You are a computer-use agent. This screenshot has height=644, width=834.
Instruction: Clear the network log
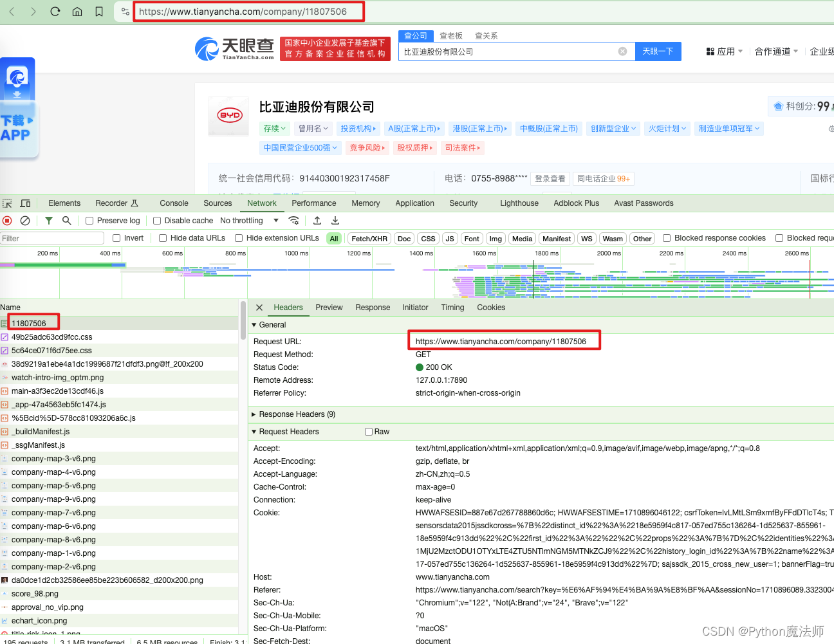[25, 221]
